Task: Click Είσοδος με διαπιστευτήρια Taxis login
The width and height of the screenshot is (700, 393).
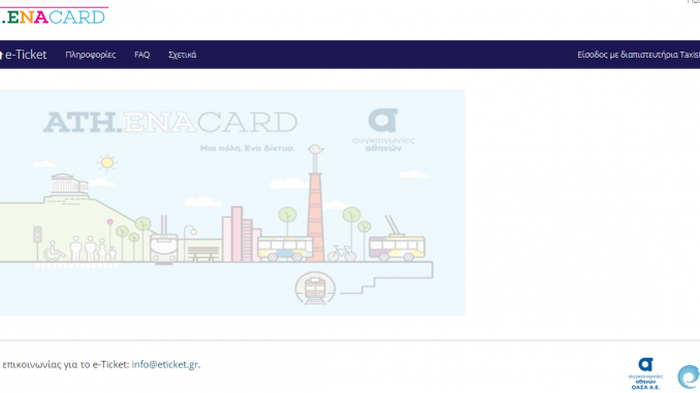Action: pyautogui.click(x=638, y=54)
